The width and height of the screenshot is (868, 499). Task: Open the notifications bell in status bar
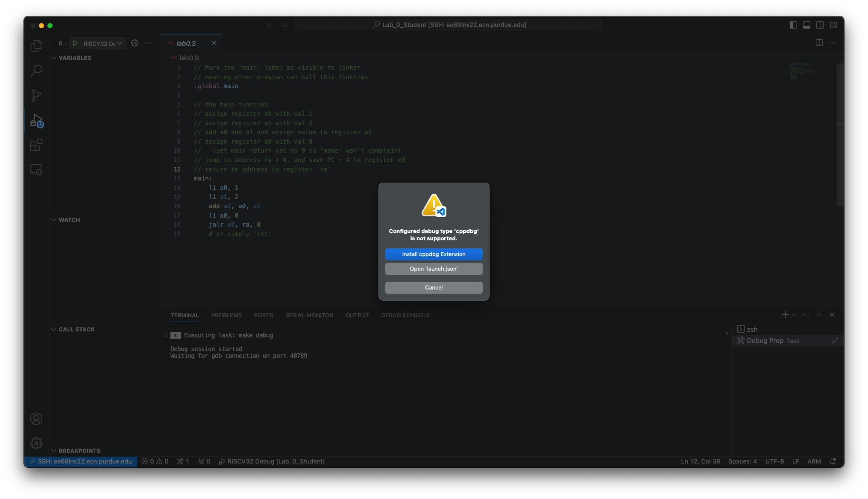pos(833,461)
